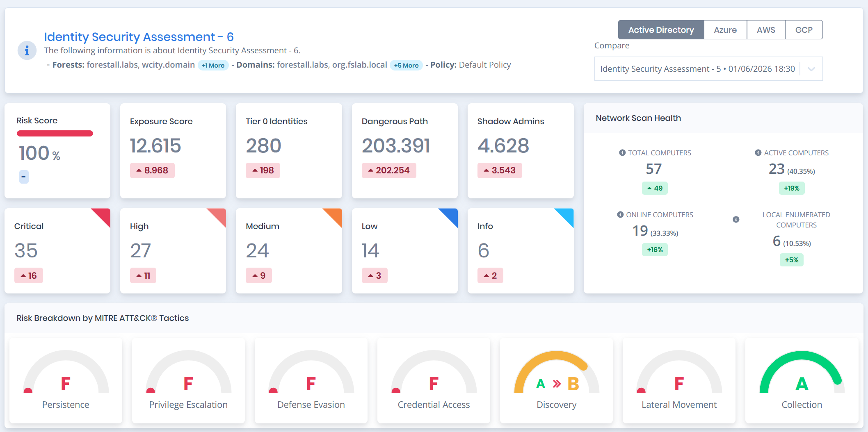
Task: Click the Compare dropdown chevron arrow
Action: 811,69
